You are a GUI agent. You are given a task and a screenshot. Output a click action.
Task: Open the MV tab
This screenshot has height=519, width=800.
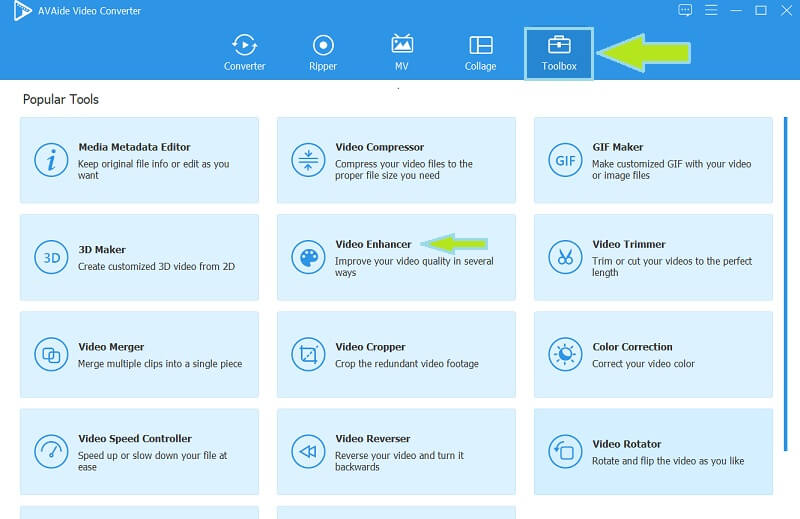pyautogui.click(x=402, y=52)
